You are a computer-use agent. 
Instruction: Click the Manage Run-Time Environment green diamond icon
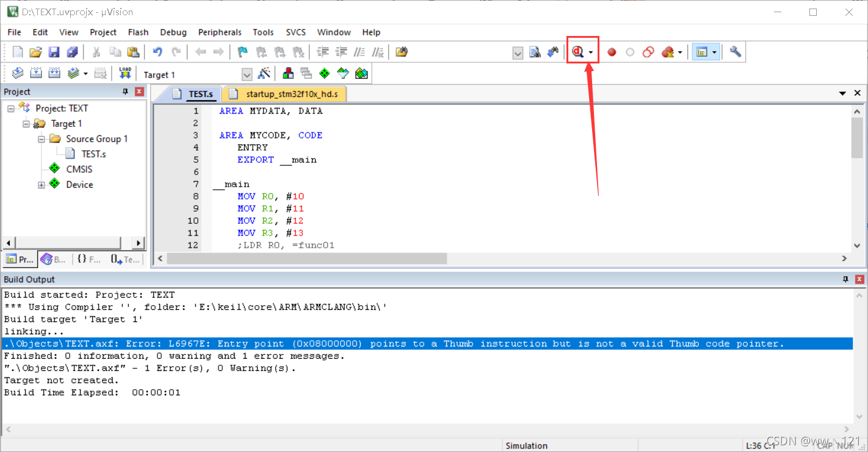325,74
